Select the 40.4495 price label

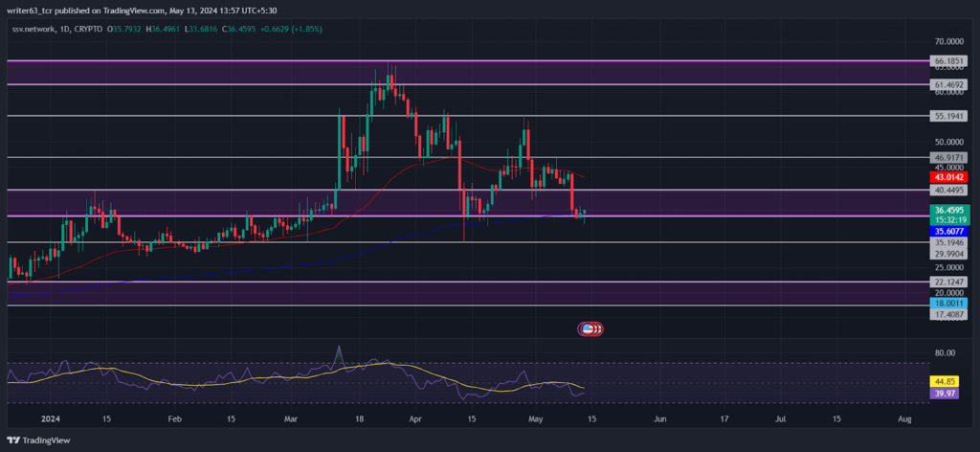coord(950,190)
